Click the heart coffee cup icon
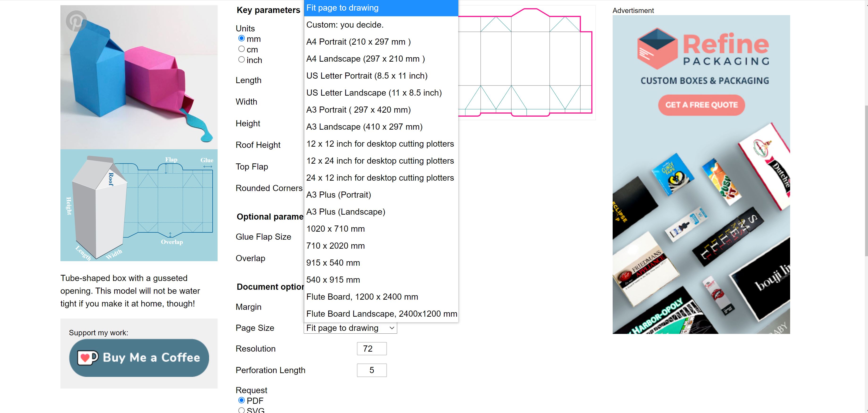This screenshot has width=868, height=413. pos(88,358)
